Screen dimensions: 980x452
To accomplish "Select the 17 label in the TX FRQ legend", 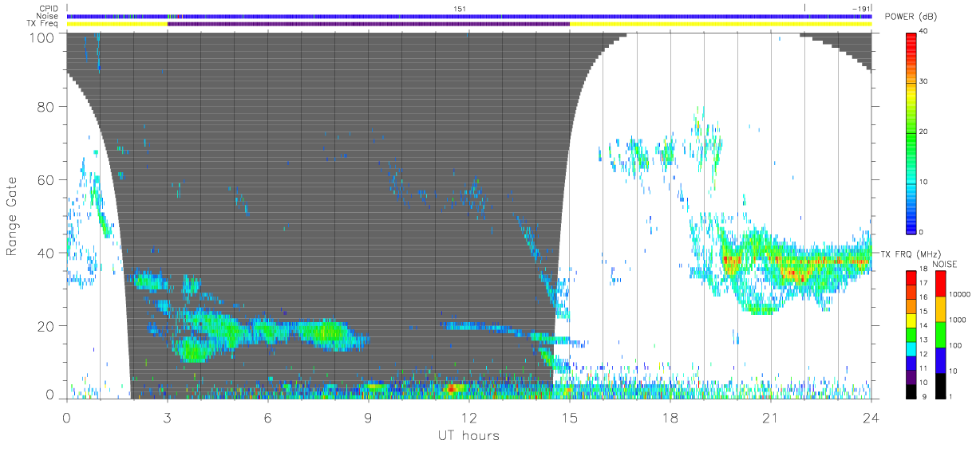I will (x=924, y=283).
